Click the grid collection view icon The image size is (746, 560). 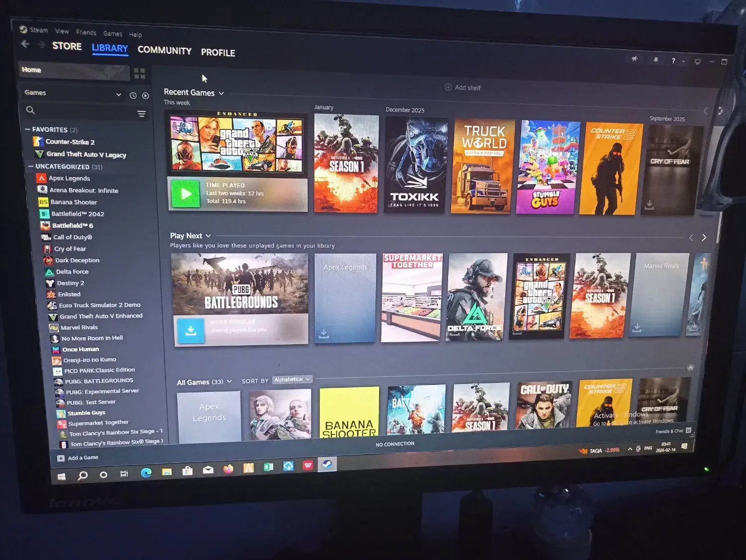coord(140,74)
